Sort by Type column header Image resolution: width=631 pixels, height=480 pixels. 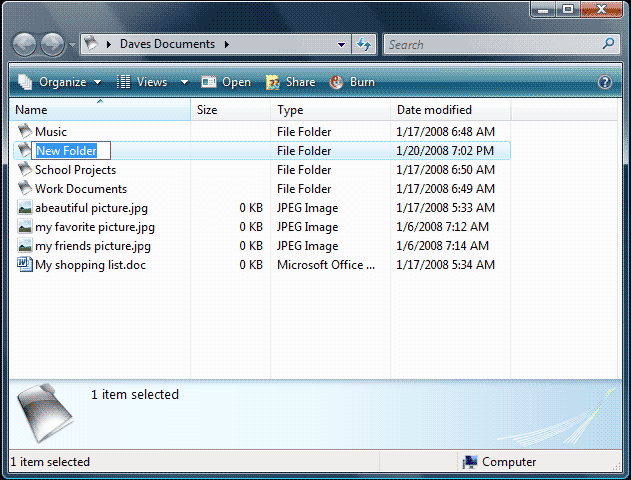pos(330,109)
